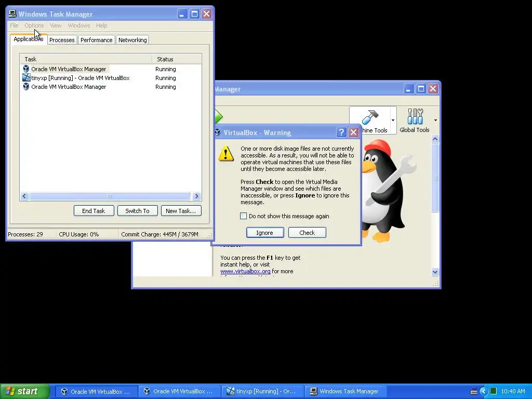
Task: Click the Global Tools icon in VirtualBox Manager
Action: (415, 117)
